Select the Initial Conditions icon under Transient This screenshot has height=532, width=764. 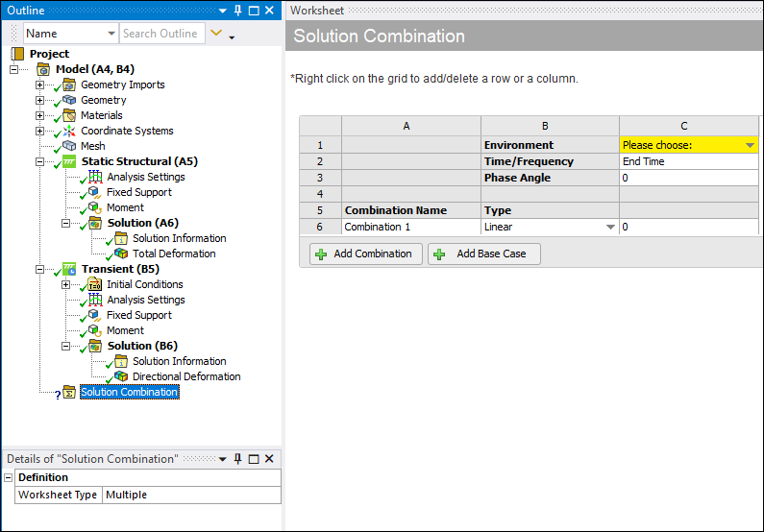click(95, 284)
